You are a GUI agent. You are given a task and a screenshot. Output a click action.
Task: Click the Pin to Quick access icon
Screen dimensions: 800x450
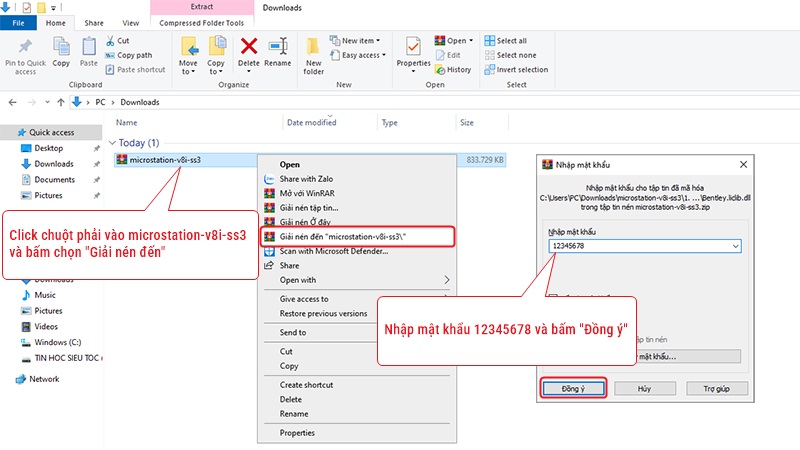(x=25, y=48)
